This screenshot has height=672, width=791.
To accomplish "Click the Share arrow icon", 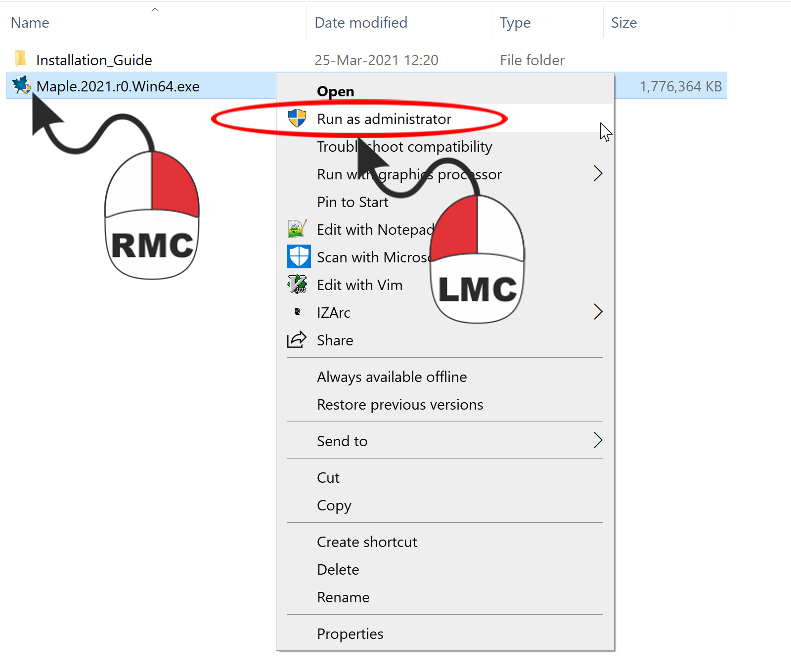I will tap(297, 340).
